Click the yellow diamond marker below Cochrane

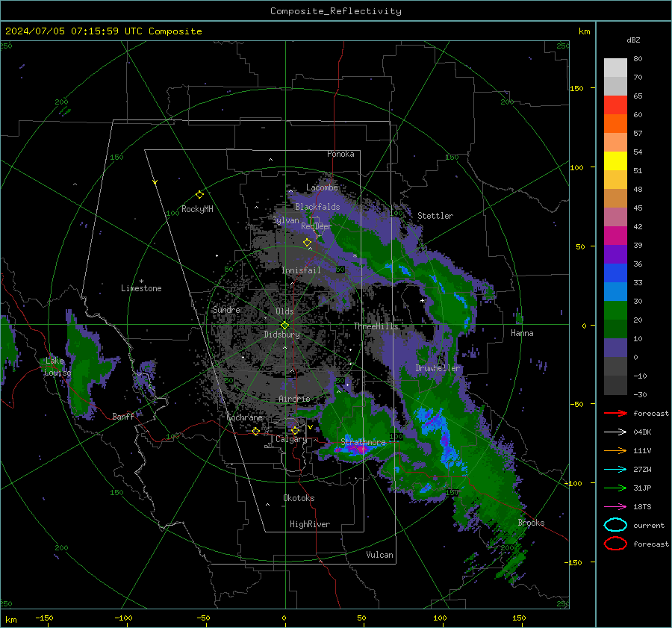[256, 431]
